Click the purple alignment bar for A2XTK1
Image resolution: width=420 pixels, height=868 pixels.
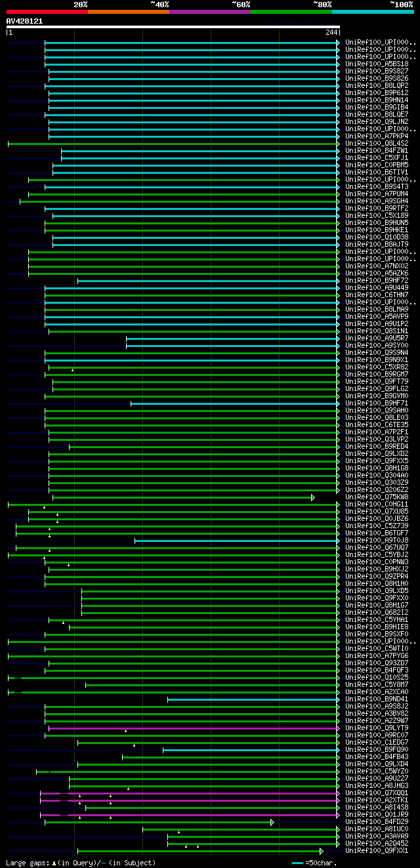pyautogui.click(x=190, y=800)
